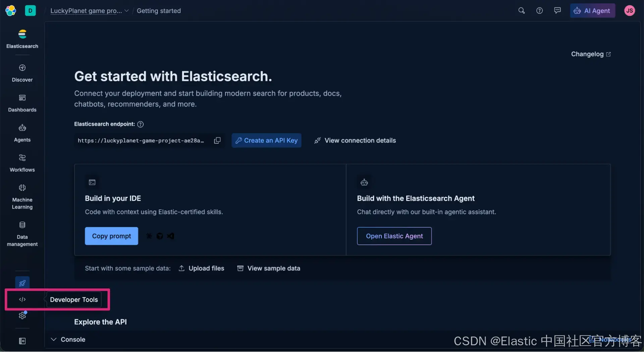Click the Elastic logo in the header
The height and width of the screenshot is (352, 644).
click(x=11, y=11)
